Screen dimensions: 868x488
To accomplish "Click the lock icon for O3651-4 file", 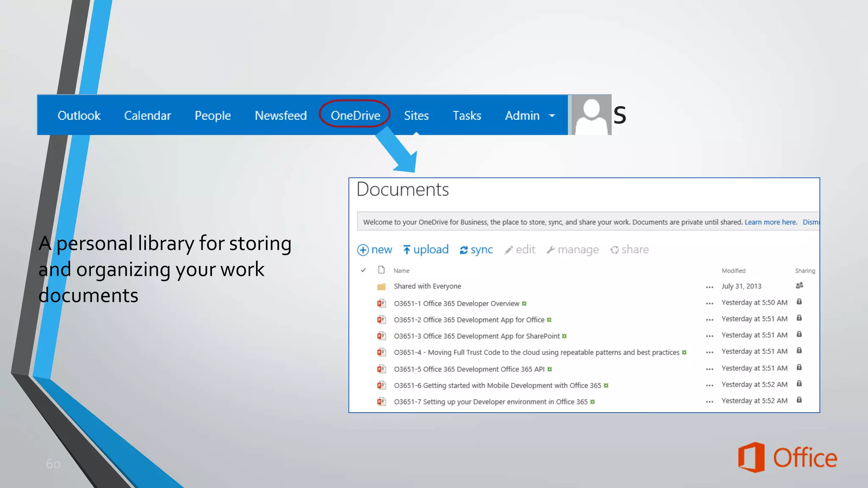I will pos(799,350).
